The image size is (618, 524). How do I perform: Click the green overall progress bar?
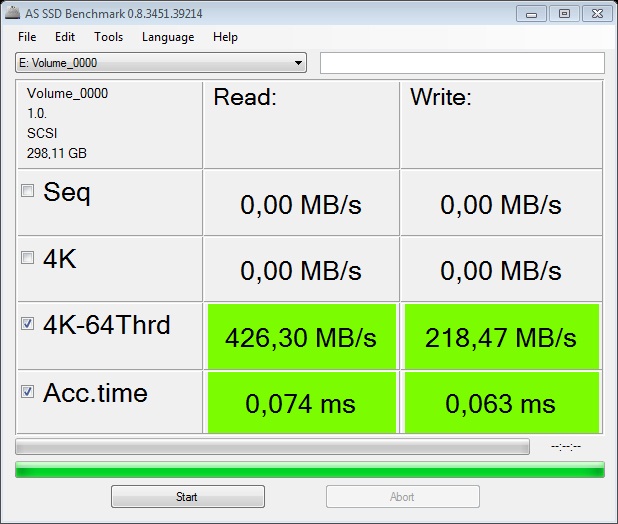(x=310, y=470)
